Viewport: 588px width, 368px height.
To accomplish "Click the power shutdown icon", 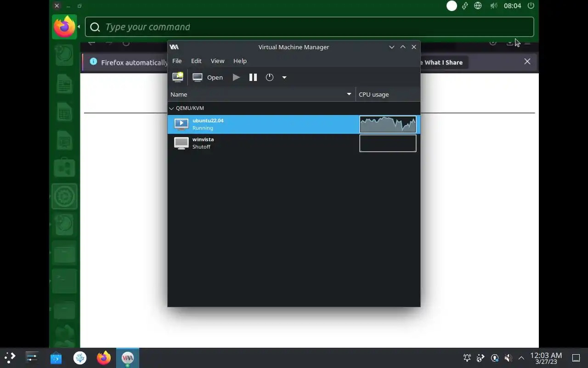I will (270, 77).
